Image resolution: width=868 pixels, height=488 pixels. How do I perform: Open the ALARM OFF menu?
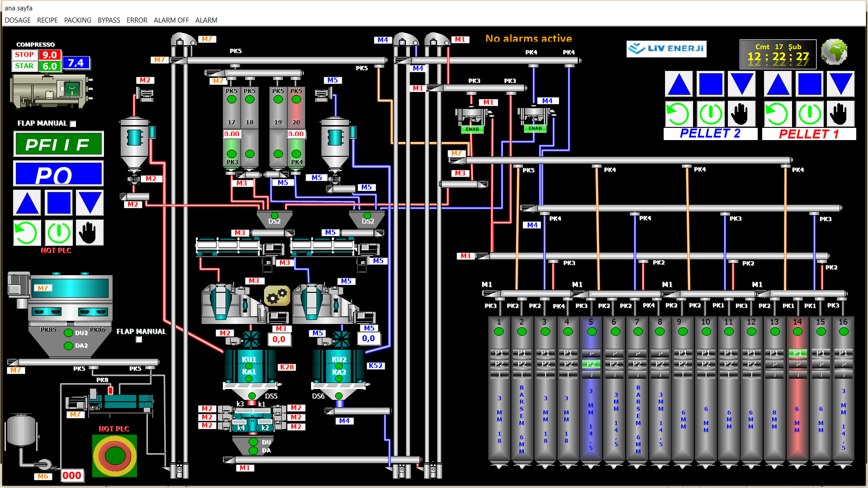tap(171, 20)
